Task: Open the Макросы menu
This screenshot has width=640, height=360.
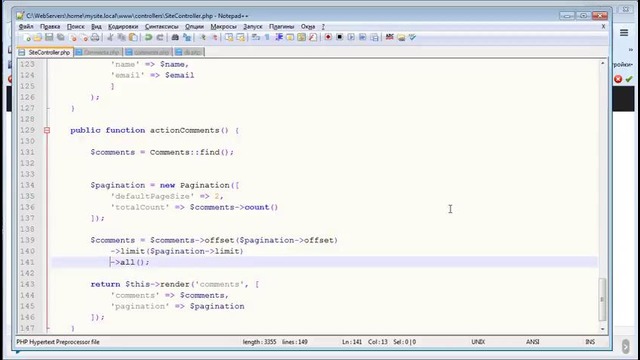Action: tap(223, 27)
